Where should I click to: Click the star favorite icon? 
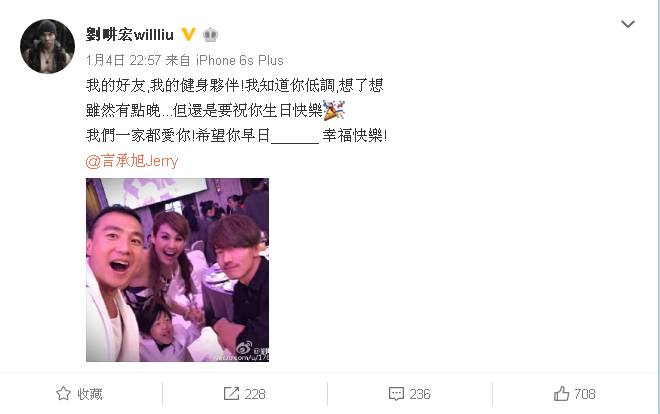pyautogui.click(x=63, y=394)
